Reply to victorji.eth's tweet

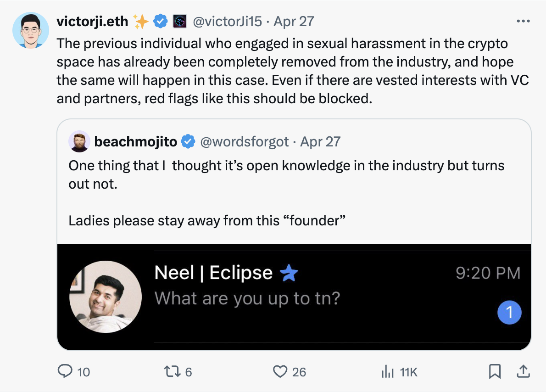click(65, 372)
